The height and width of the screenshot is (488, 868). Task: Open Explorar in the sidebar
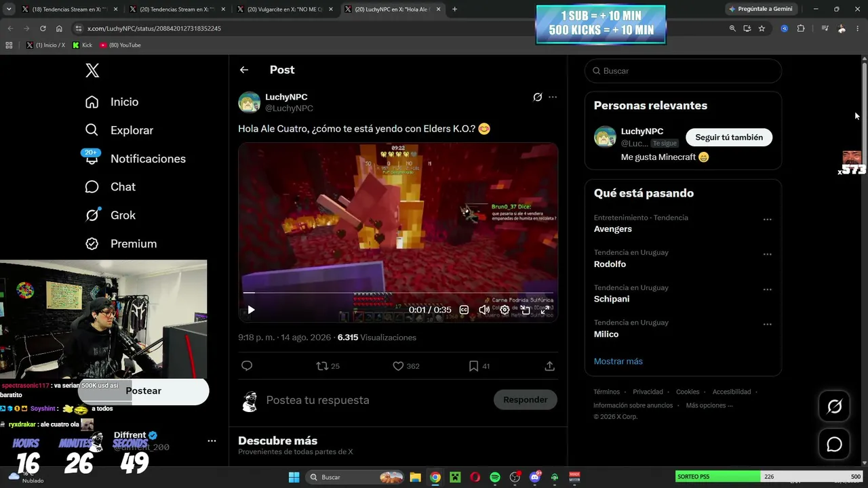[x=119, y=130]
